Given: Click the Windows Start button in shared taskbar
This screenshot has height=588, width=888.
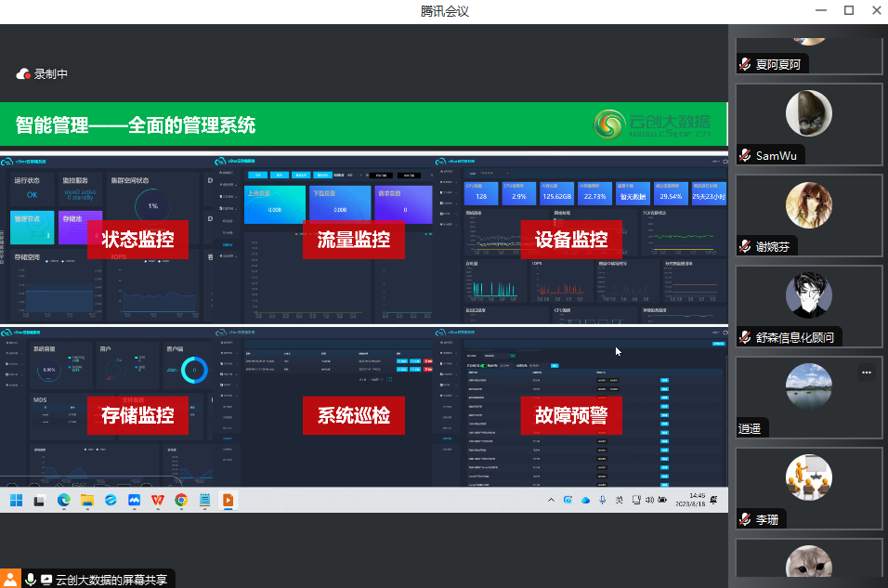Looking at the screenshot, I should coord(16,501).
